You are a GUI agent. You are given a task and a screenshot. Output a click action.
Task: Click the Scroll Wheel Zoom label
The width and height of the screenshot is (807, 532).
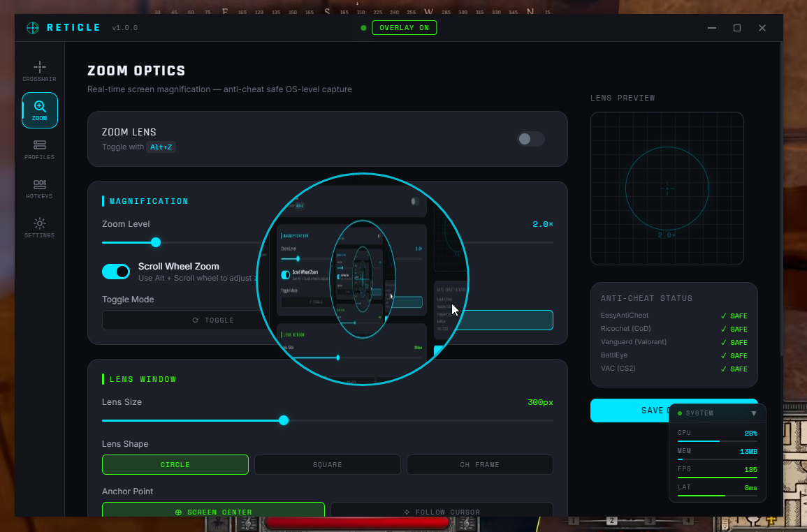(x=179, y=267)
